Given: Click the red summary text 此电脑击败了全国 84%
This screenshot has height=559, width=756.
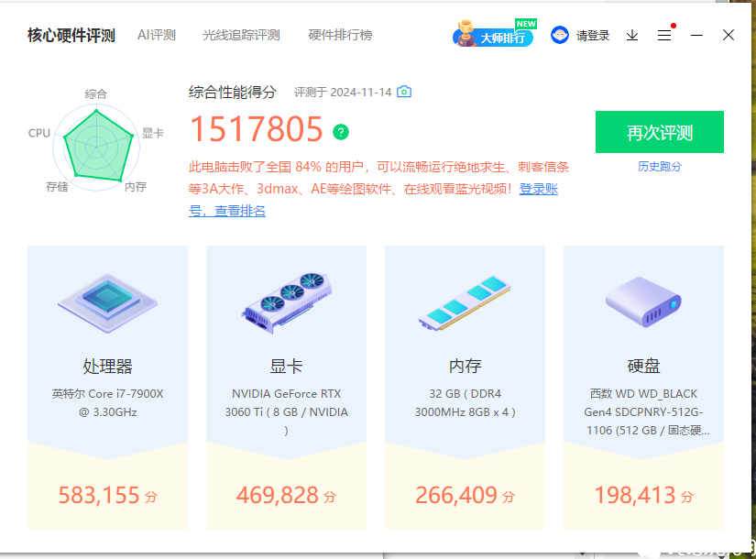Looking at the screenshot, I should (x=255, y=167).
